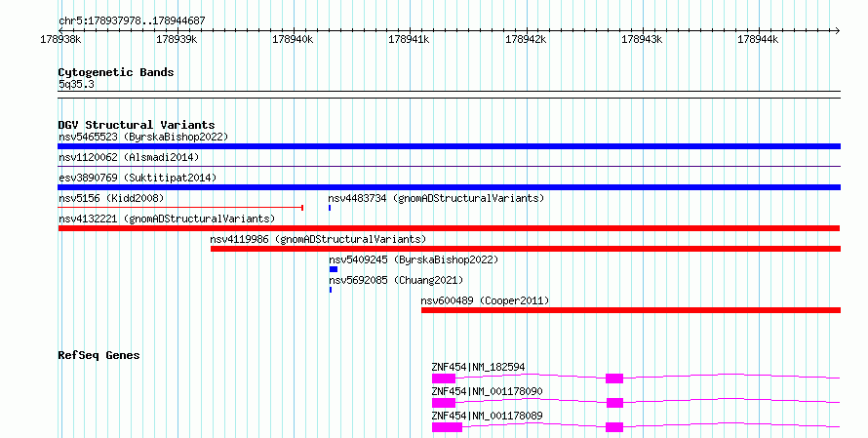
Task: Select nsv5156 (Kidd2008) label
Action: click(111, 198)
